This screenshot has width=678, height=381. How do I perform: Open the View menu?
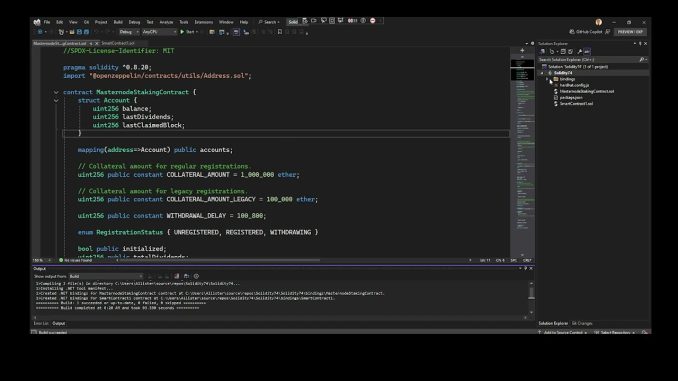[x=73, y=22]
